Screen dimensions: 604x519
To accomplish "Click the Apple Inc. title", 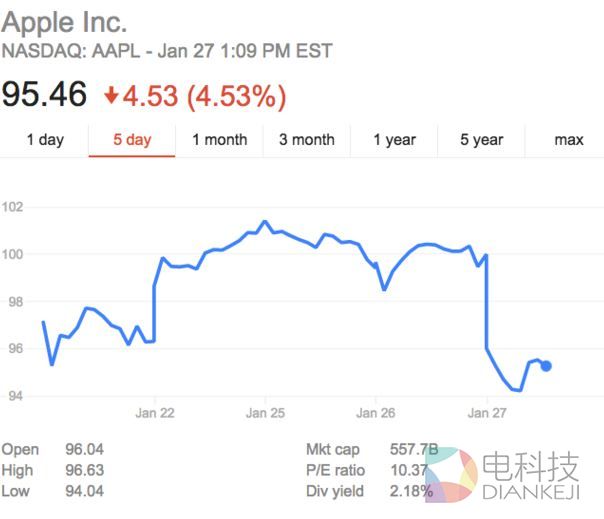I will (65, 22).
